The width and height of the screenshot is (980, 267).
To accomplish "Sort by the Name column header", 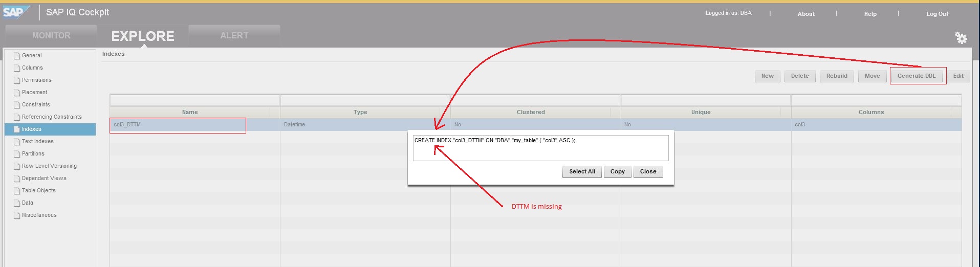I will (x=190, y=112).
